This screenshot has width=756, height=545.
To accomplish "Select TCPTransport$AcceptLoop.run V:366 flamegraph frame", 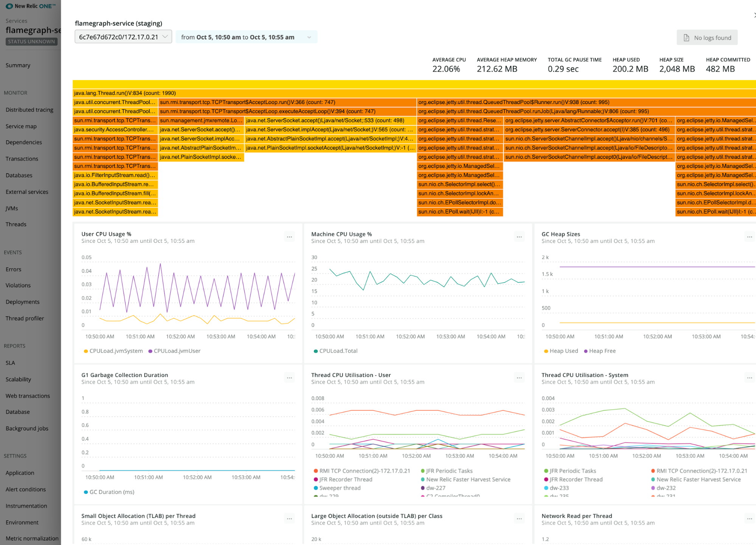I will [x=287, y=102].
